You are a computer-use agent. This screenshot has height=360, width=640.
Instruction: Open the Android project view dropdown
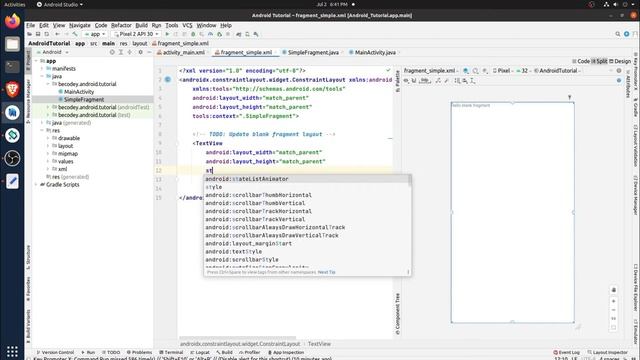53,52
